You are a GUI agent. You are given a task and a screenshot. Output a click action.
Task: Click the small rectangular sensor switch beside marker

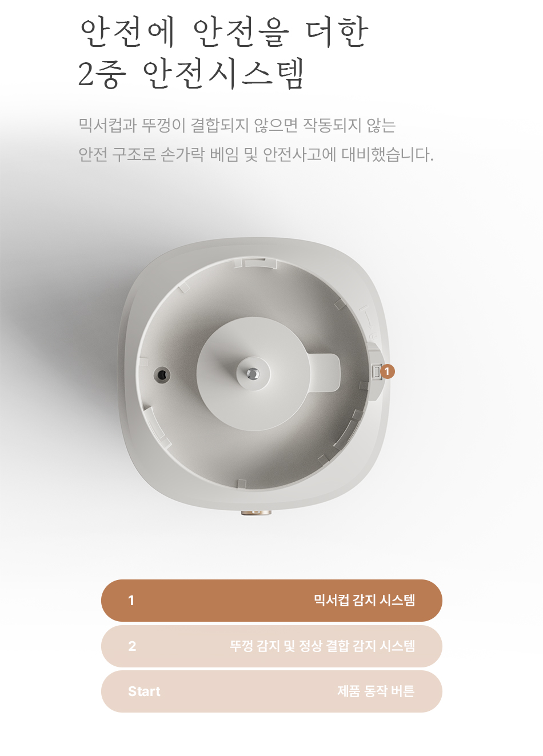377,372
